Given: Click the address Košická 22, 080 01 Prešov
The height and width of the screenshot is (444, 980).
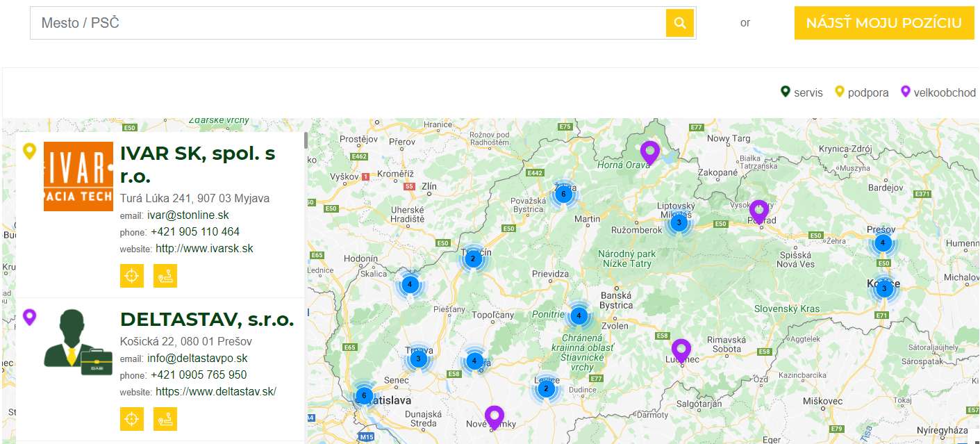Looking at the screenshot, I should click(186, 342).
